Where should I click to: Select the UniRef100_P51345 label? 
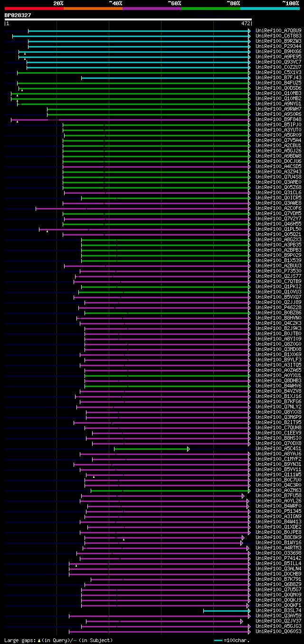tap(278, 511)
